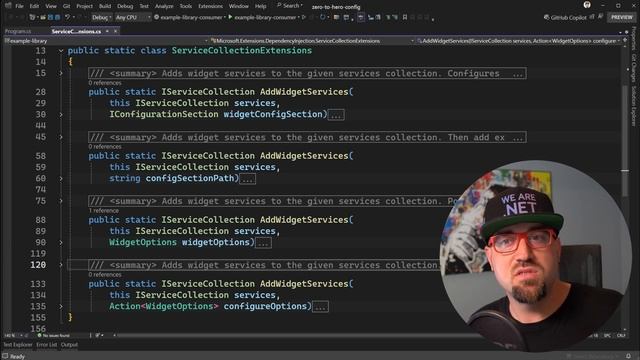Screen dimensions: 640x360
Task: Open the Git menu
Action: 66,6
